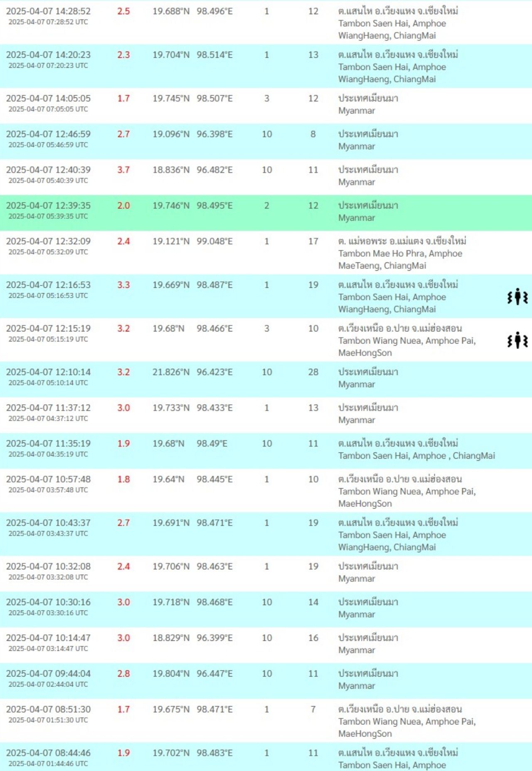Select longitude 96.398°E

(x=214, y=135)
